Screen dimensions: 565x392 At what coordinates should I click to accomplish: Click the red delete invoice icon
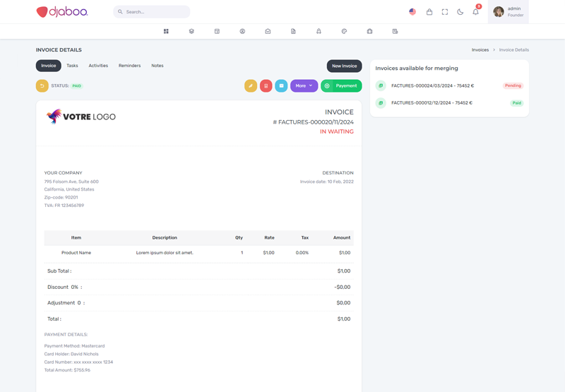click(x=266, y=85)
